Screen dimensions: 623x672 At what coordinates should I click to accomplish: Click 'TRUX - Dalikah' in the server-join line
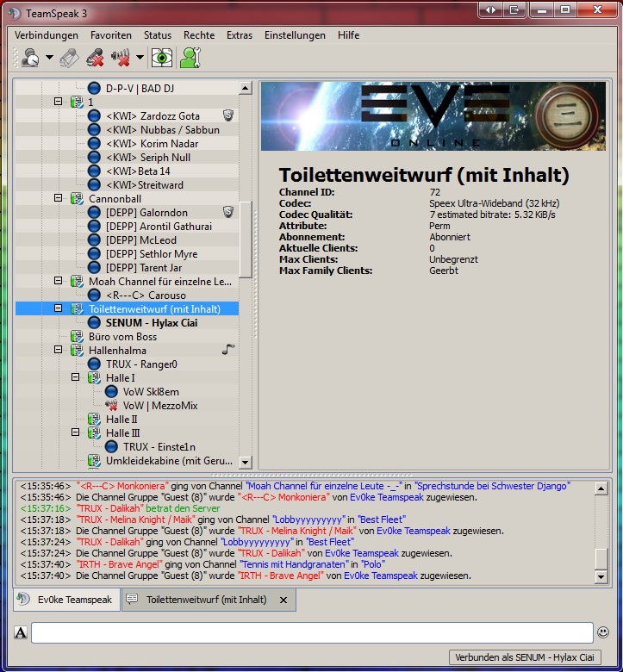coord(109,508)
